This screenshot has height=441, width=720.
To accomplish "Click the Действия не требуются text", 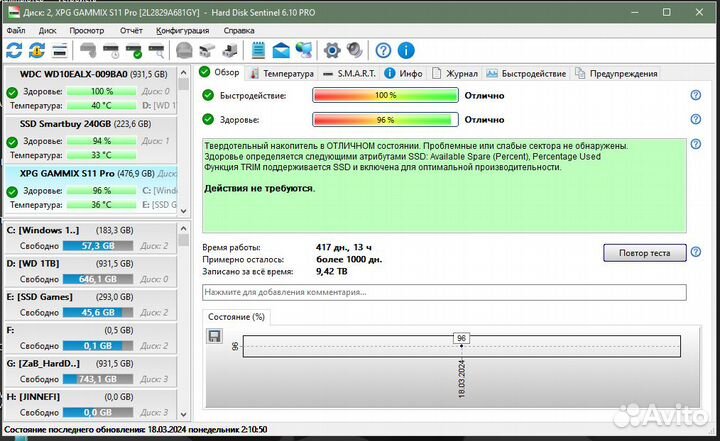I will pos(259,188).
